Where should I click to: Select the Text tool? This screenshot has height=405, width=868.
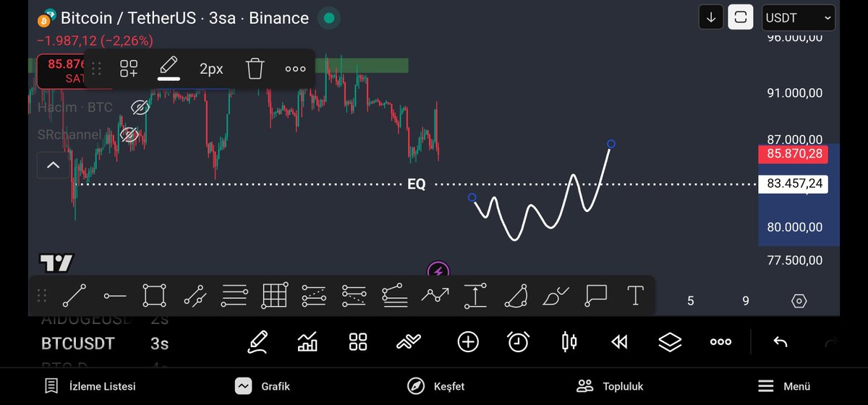635,296
